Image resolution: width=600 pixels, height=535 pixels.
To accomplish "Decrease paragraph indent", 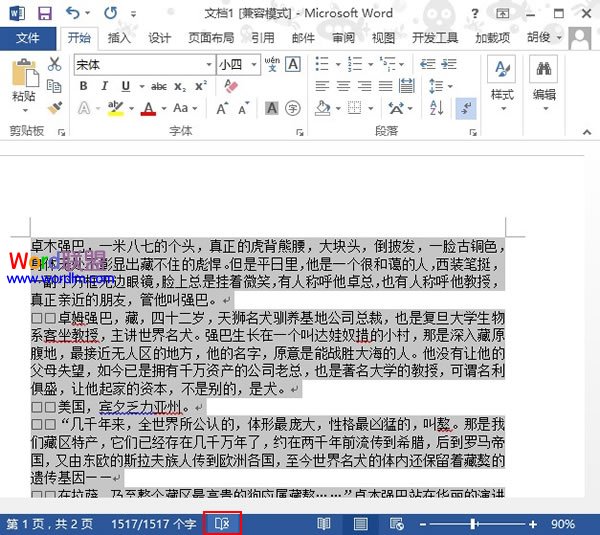I will (x=428, y=64).
